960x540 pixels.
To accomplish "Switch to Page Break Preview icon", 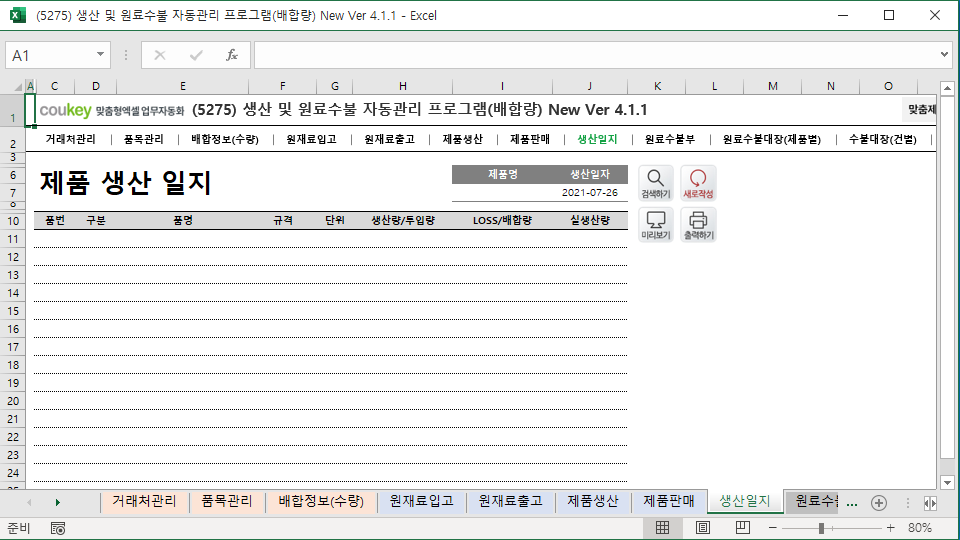I will coord(743,528).
